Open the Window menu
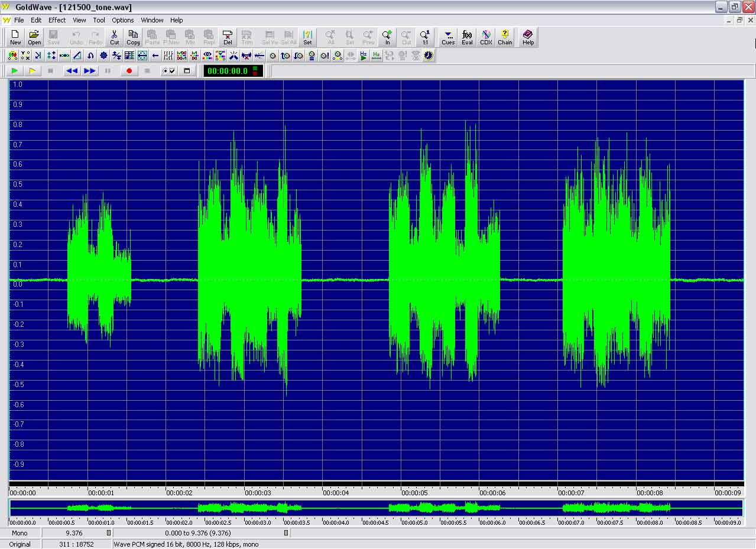This screenshot has height=549, width=756. [152, 20]
